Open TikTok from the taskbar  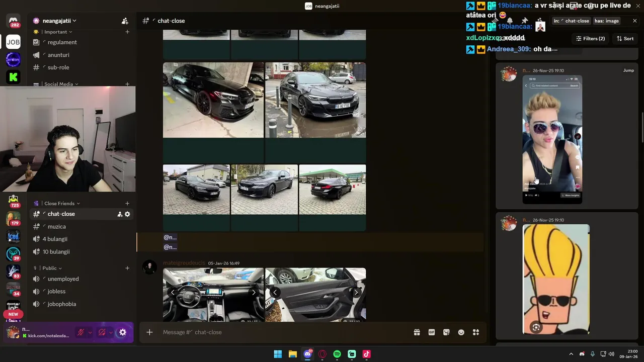pos(366,354)
